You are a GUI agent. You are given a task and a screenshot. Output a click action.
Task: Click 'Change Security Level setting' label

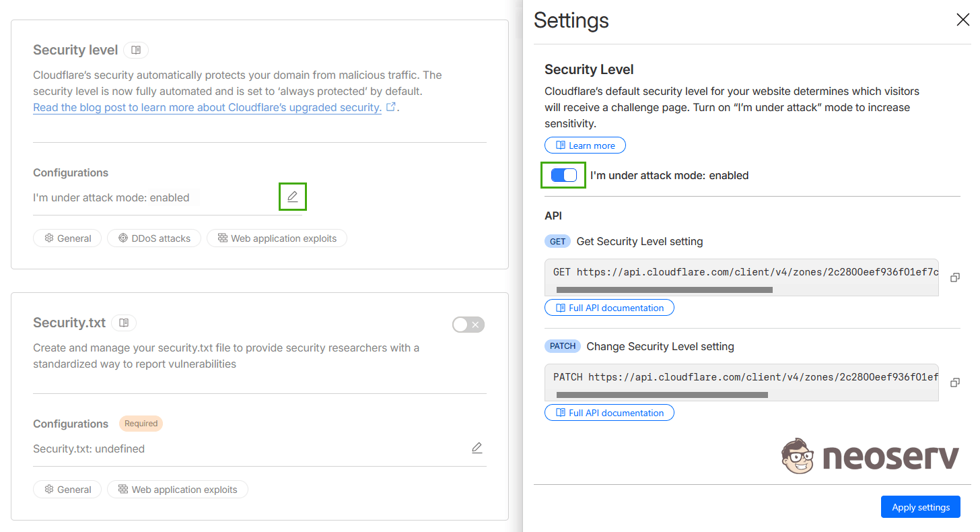[x=660, y=346]
